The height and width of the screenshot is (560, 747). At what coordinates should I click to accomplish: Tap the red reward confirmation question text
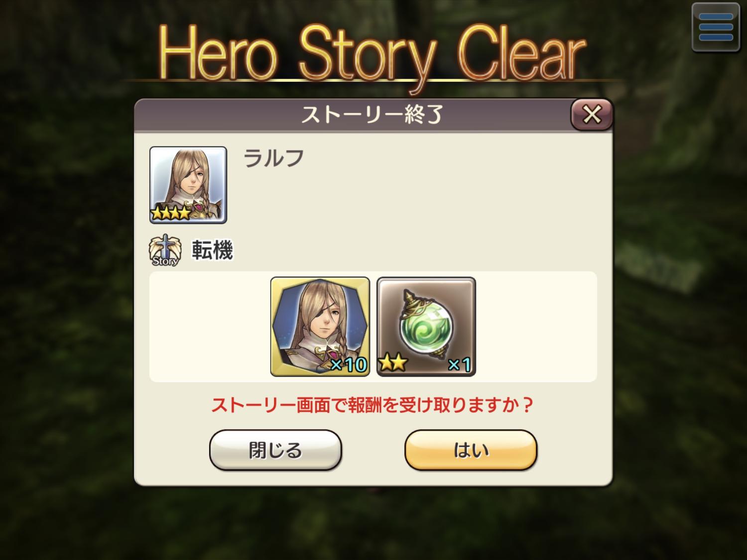[x=373, y=405]
